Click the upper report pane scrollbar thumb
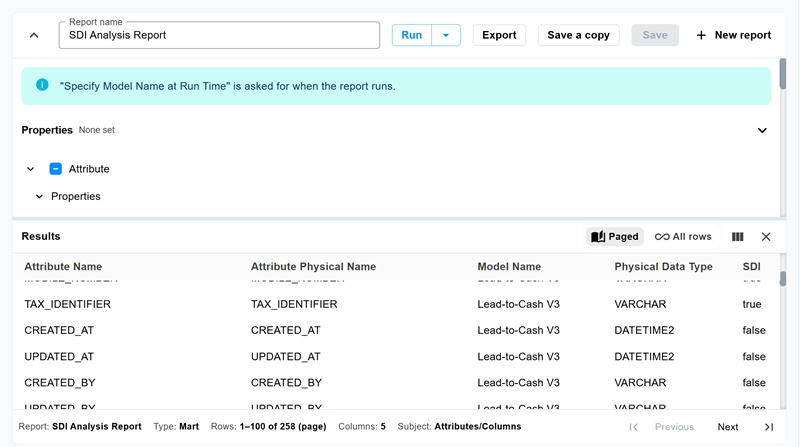Viewport: 800px width, 447px height. pyautogui.click(x=783, y=74)
